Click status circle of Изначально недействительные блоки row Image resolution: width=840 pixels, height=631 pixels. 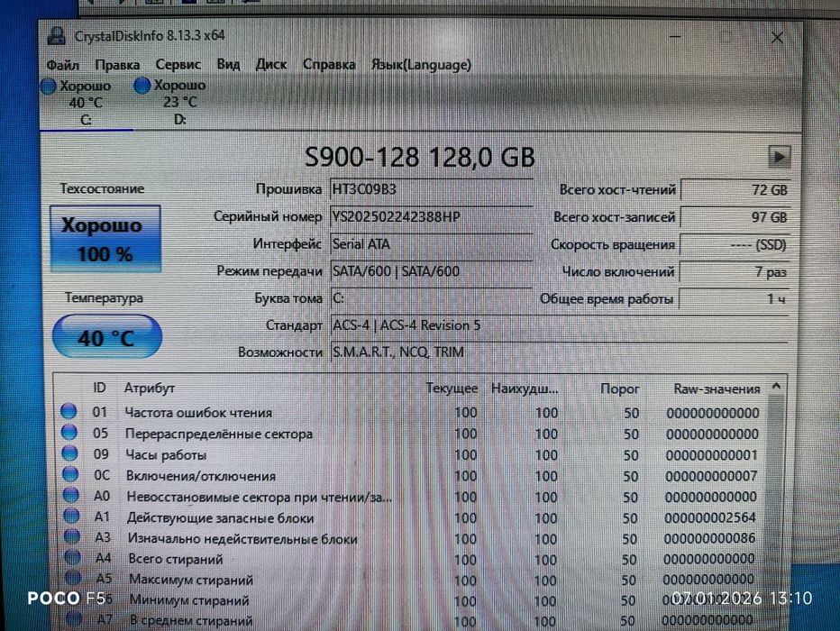tap(72, 536)
